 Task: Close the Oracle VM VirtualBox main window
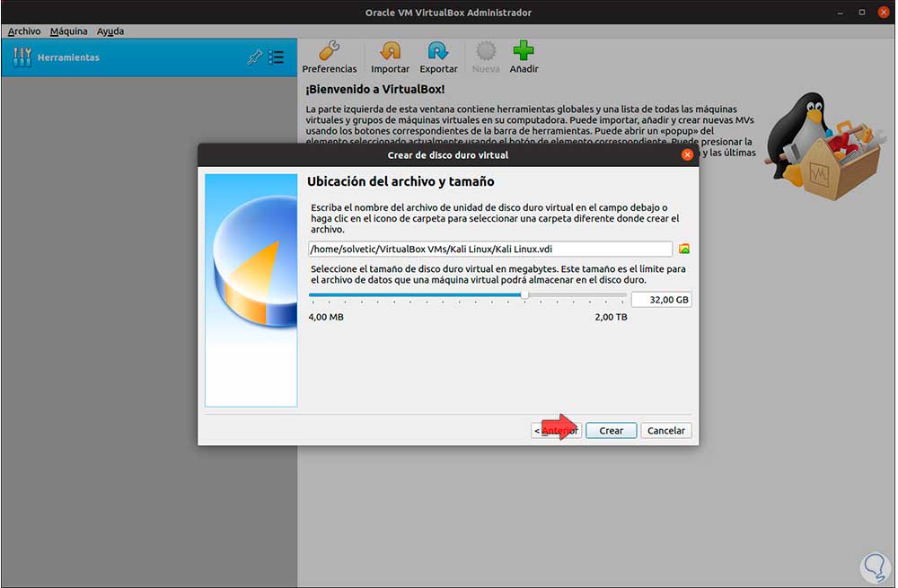pyautogui.click(x=883, y=13)
